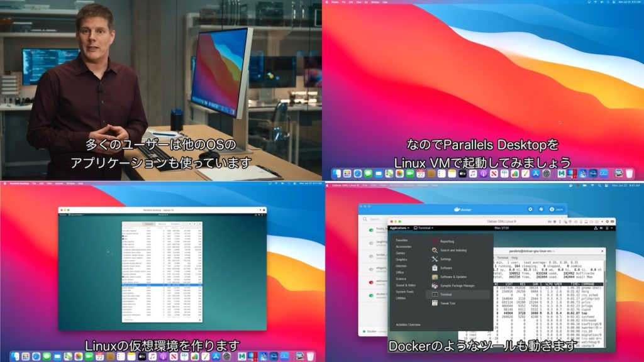Open the Help menu in the terminal window

(x=514, y=258)
